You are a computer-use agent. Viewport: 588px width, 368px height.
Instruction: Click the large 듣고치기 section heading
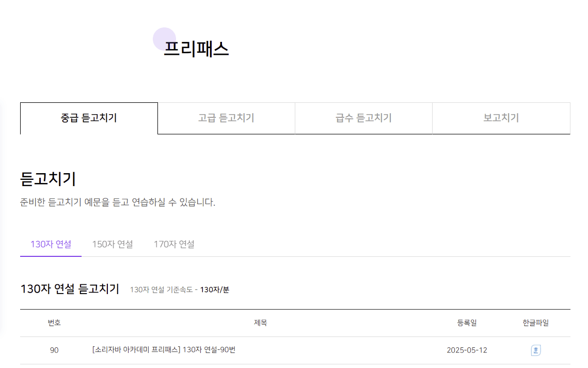(x=48, y=179)
